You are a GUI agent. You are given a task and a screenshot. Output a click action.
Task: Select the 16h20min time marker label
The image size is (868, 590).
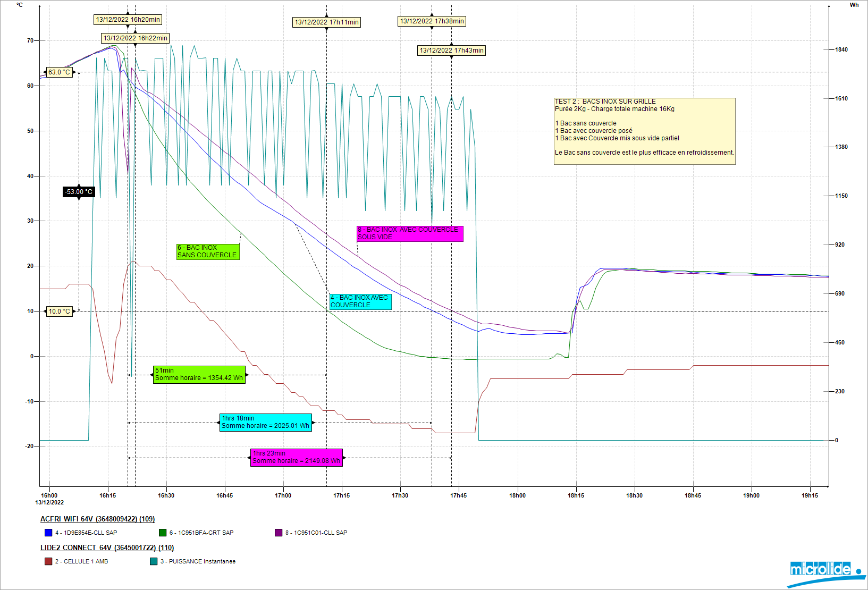[128, 20]
